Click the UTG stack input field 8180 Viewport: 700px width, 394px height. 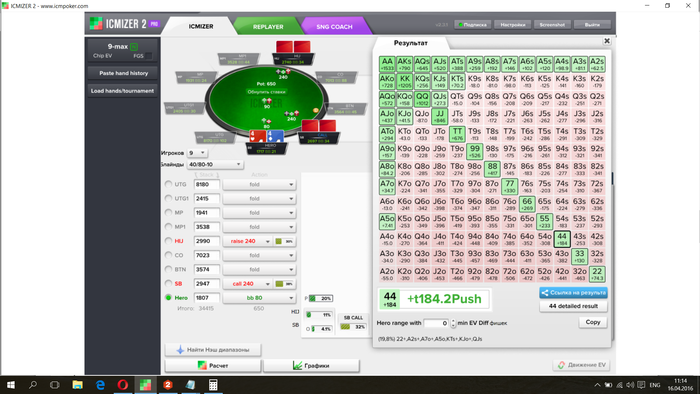pos(207,184)
